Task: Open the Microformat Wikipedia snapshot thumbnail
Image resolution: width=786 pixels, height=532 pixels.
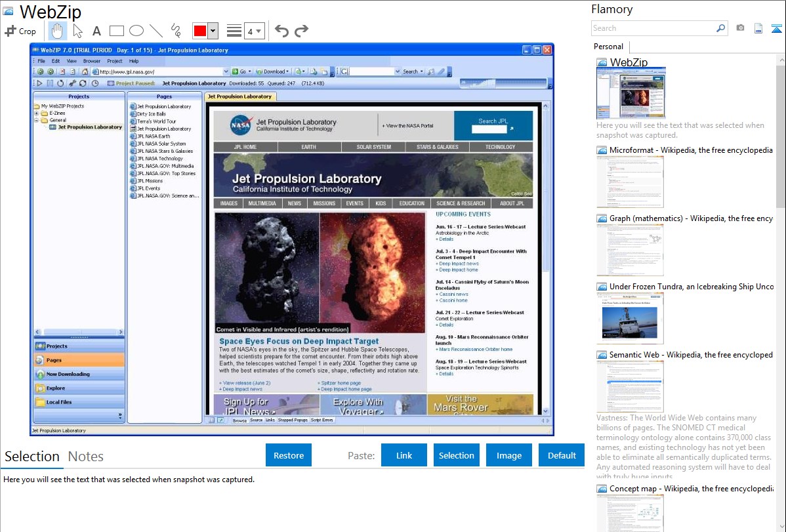Action: click(x=630, y=182)
